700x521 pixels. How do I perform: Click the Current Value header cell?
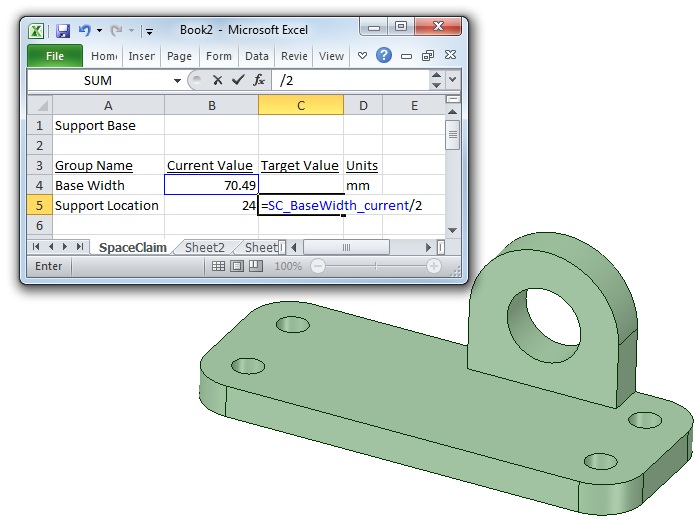(212, 166)
